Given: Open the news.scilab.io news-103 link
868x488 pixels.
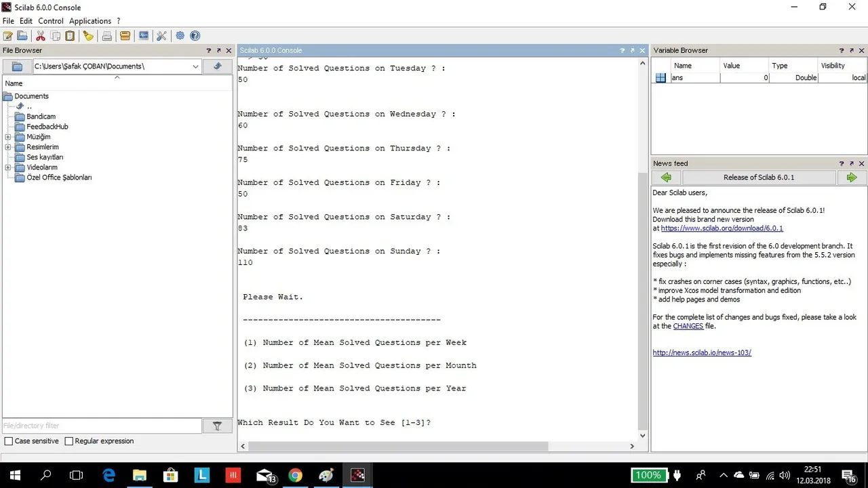Looking at the screenshot, I should tap(702, 352).
